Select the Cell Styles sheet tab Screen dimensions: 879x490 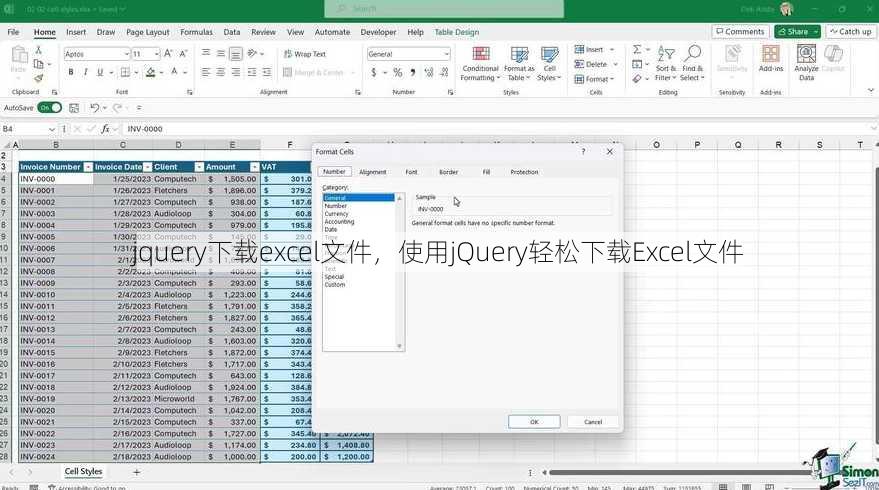click(83, 471)
